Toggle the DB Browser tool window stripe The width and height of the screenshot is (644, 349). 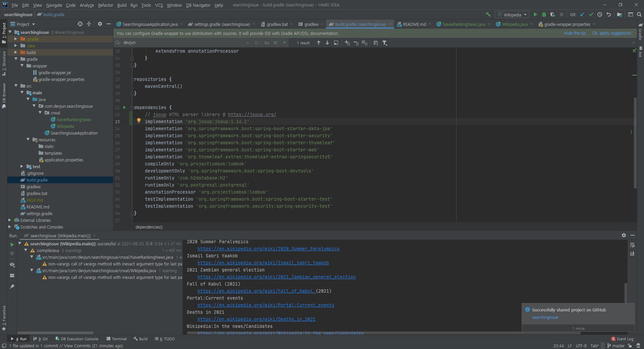pyautogui.click(x=4, y=95)
